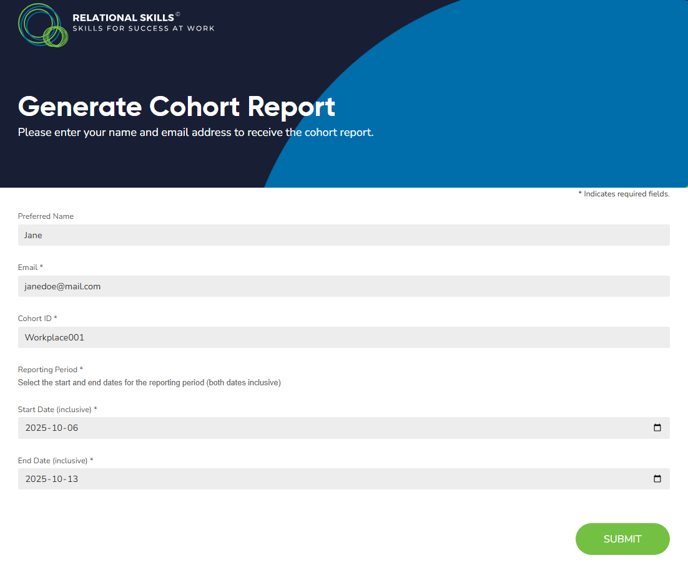Select the month segment 10 in Start Date
688x563 pixels.
(59, 428)
